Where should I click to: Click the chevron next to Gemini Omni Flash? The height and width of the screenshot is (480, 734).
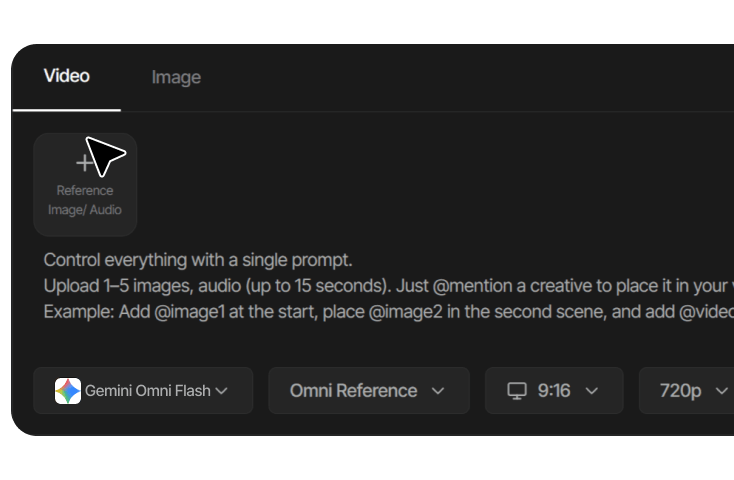[221, 391]
